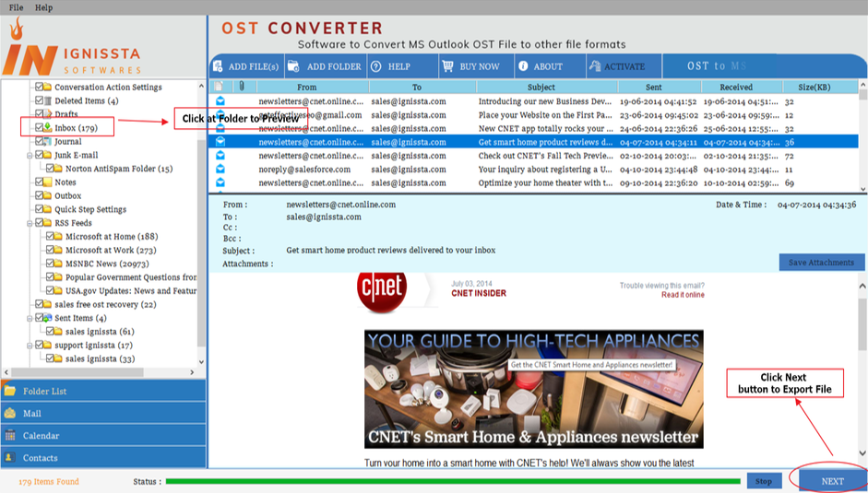Open the Calendar icon in sidebar
Image resolution: width=868 pixels, height=493 pixels.
[x=9, y=436]
